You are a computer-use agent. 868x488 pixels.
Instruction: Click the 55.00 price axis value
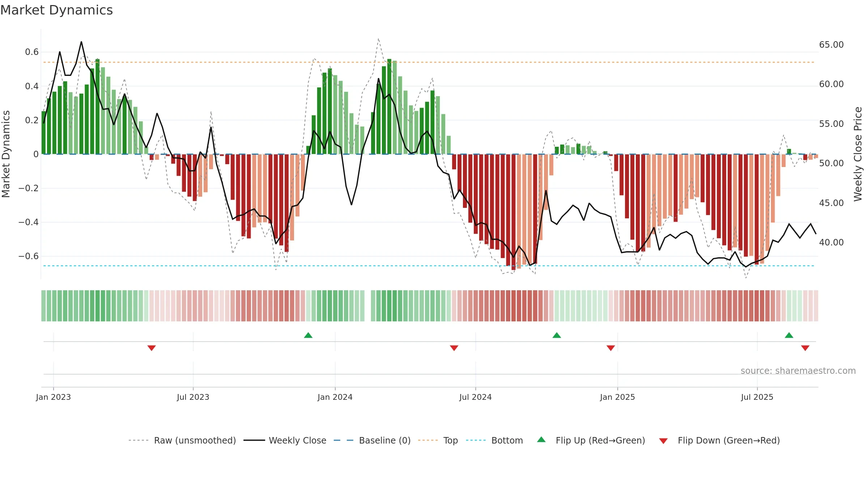point(831,124)
